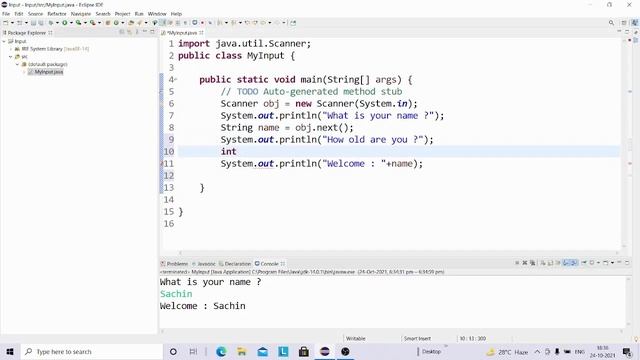Click the Coverage launch icon

click(x=78, y=23)
